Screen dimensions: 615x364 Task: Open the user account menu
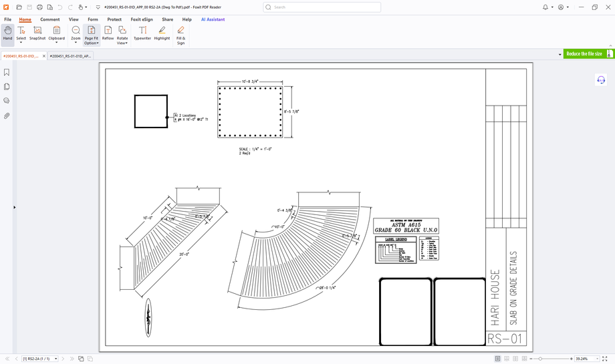pos(561,7)
